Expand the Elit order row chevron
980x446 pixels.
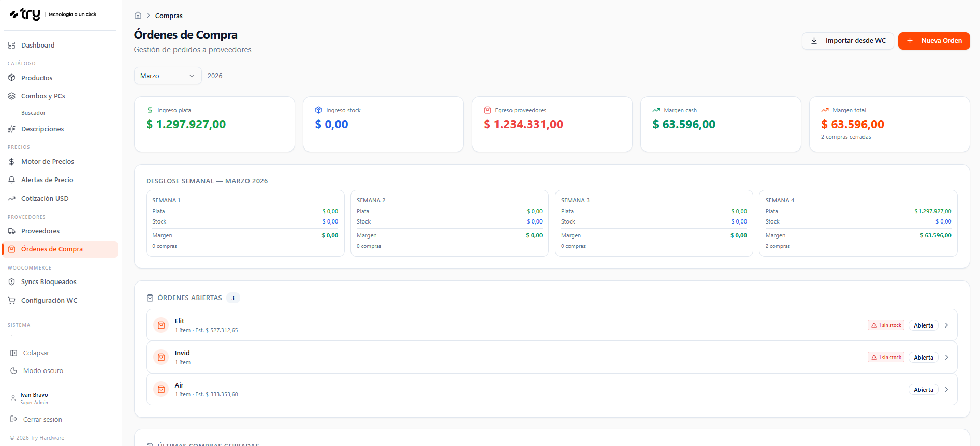[x=946, y=325]
